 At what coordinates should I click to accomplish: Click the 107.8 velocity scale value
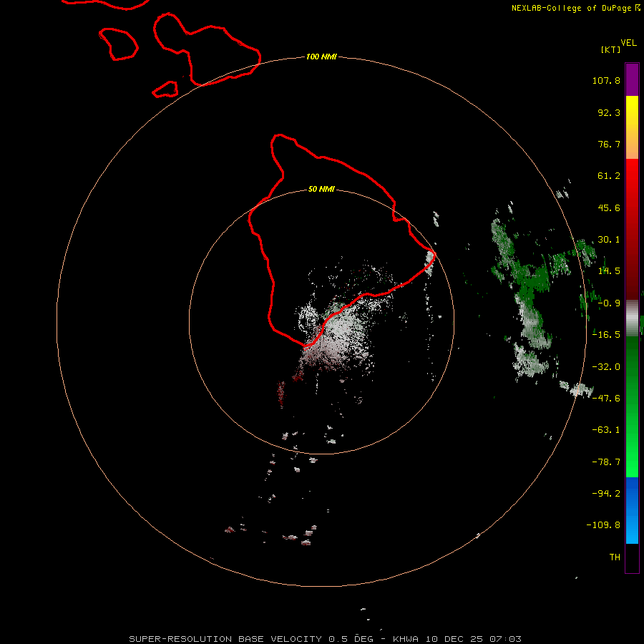(x=606, y=80)
